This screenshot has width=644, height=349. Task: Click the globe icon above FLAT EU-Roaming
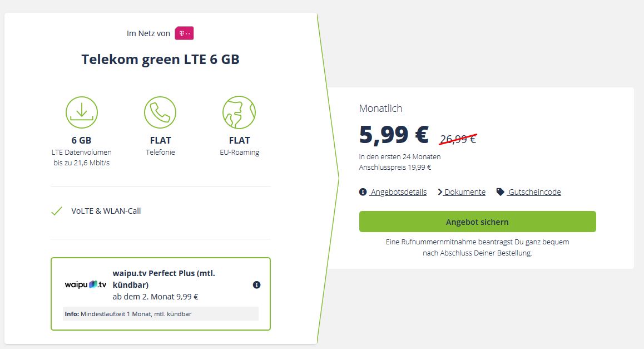[x=239, y=112]
